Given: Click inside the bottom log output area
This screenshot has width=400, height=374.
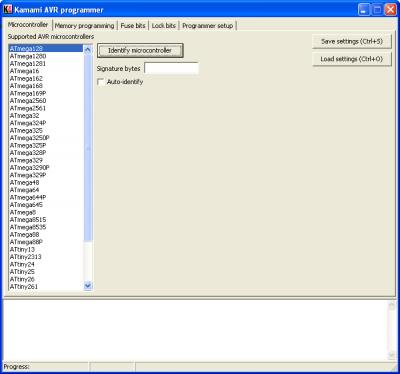Looking at the screenshot, I should click(195, 330).
